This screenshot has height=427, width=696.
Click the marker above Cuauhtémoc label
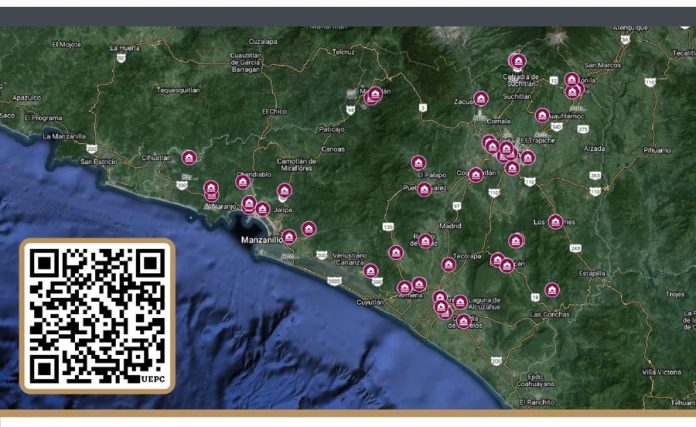[x=542, y=115]
